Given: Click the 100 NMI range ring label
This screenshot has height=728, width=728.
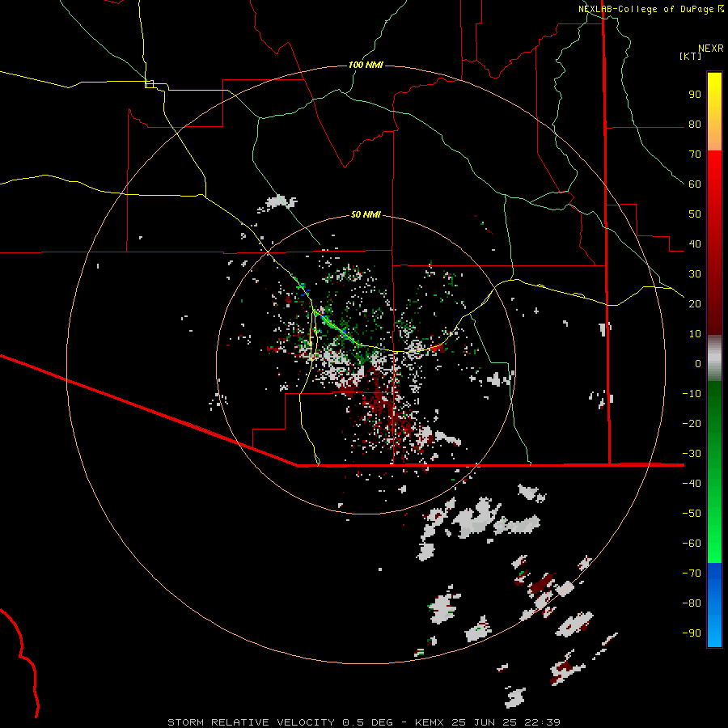Looking at the screenshot, I should [x=366, y=65].
